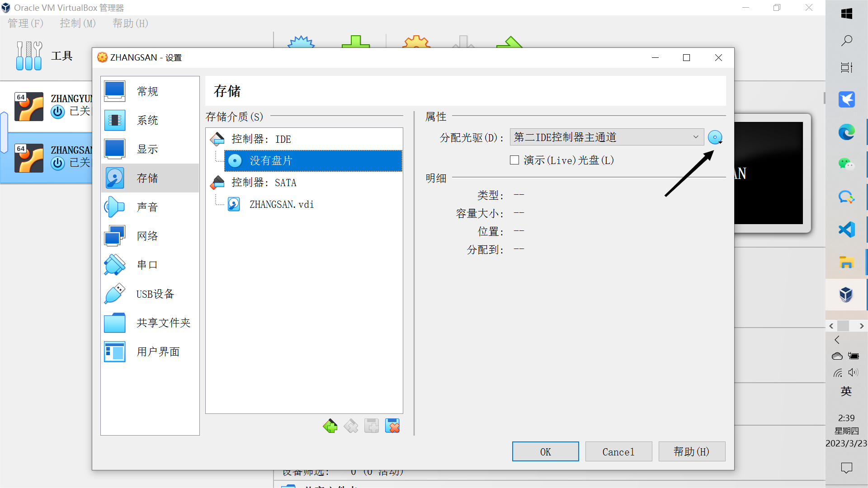Open Task View icon
868x488 pixels.
(x=846, y=68)
